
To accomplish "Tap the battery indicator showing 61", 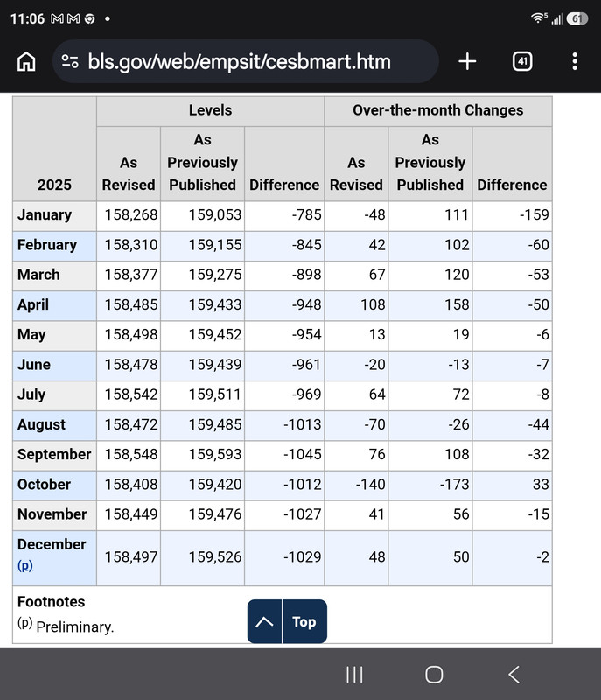I will pyautogui.click(x=577, y=18).
